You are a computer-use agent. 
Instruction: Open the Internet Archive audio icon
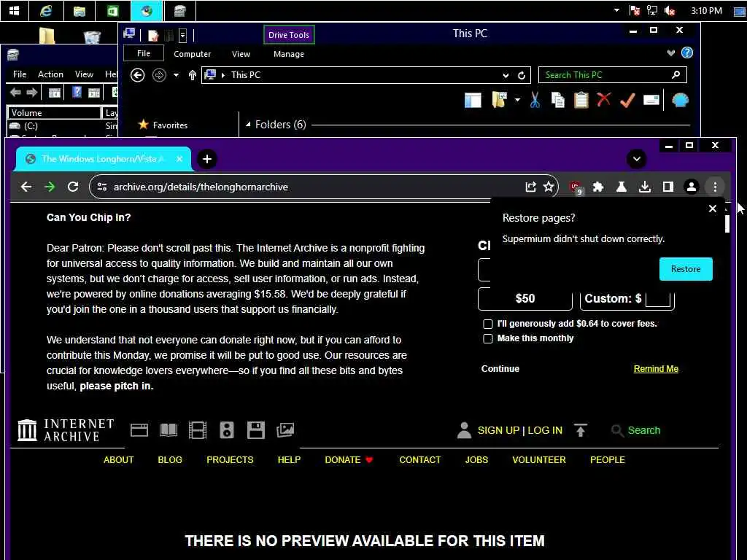[227, 430]
